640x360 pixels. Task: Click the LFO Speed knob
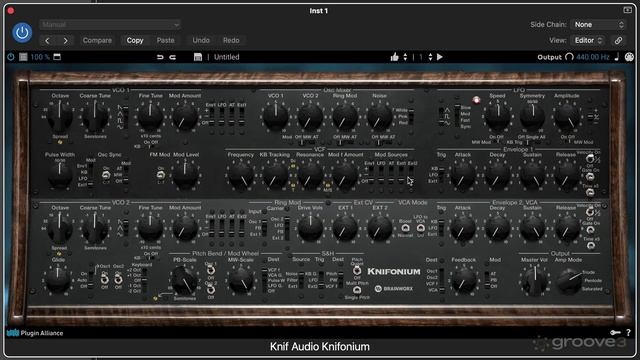(498, 117)
